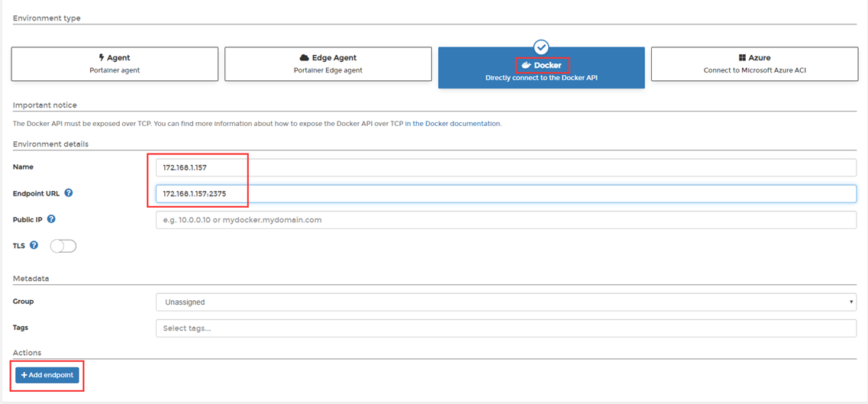This screenshot has width=868, height=404.
Task: Click the Name input field
Action: pyautogui.click(x=506, y=167)
